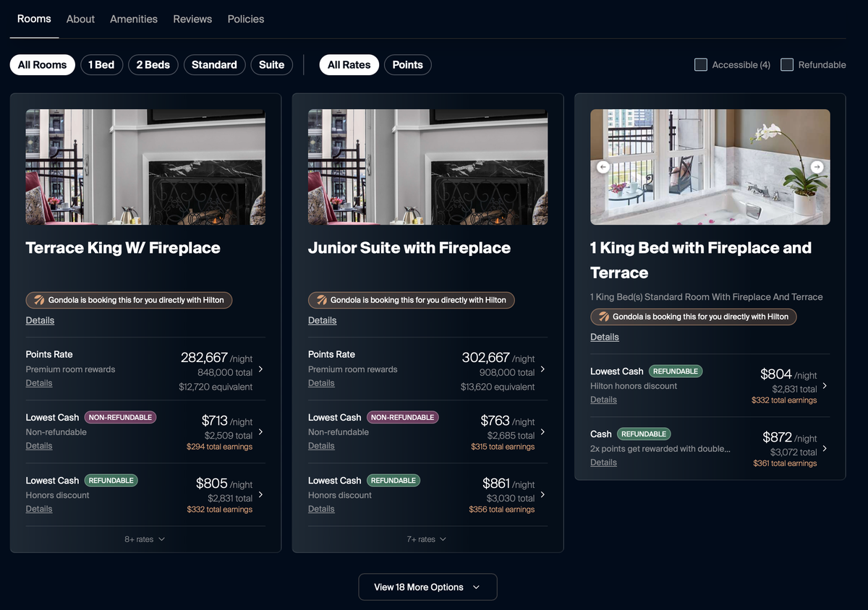Open Junior Suite Points Rate arrow
Viewport: 868px width, 610px height.
coord(542,369)
